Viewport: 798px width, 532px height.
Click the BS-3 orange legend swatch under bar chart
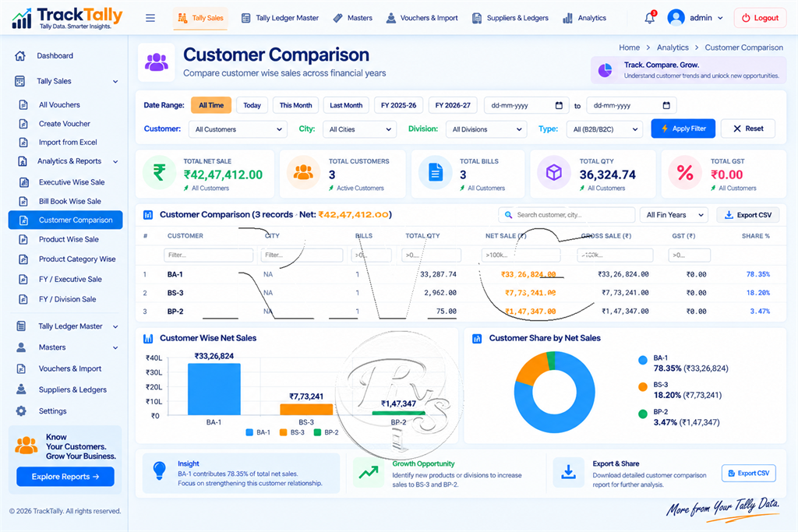284,432
